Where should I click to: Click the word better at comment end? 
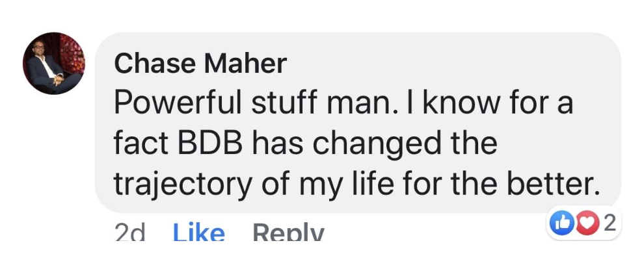click(x=553, y=184)
